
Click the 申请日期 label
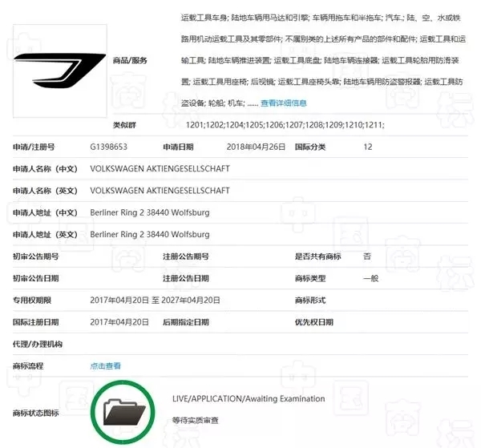click(x=178, y=147)
